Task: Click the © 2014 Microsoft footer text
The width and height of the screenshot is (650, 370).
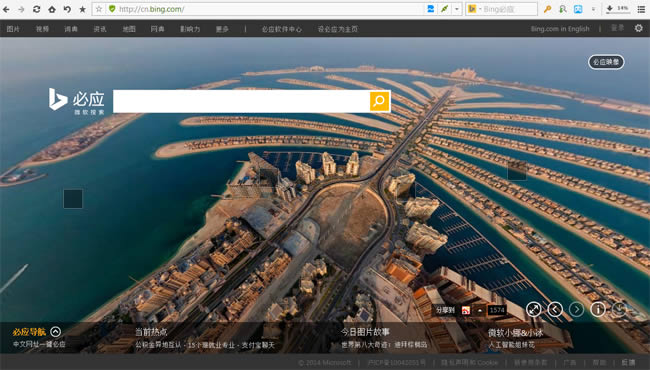Action: click(325, 363)
